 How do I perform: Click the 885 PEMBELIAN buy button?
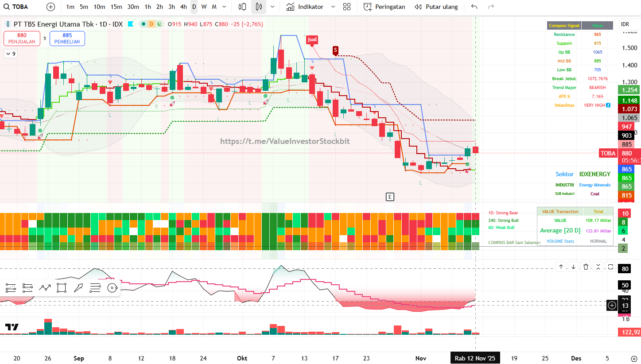(67, 39)
